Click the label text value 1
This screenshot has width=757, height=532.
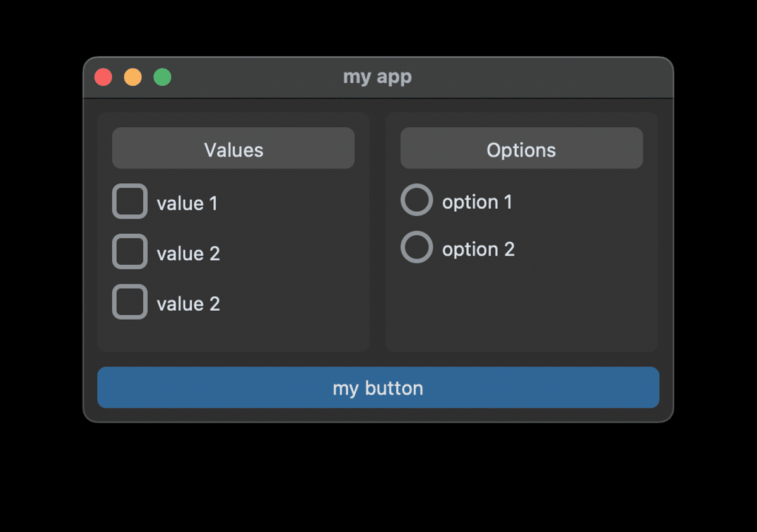[187, 202]
